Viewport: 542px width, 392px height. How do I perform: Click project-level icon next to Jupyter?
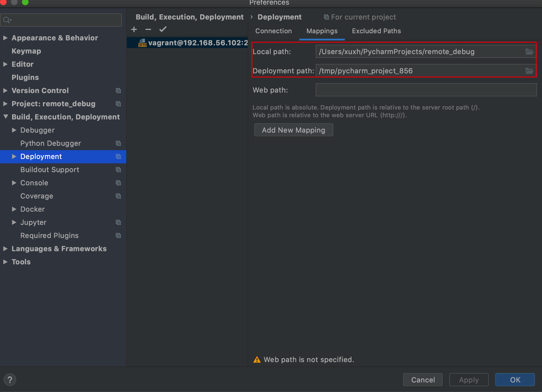118,222
